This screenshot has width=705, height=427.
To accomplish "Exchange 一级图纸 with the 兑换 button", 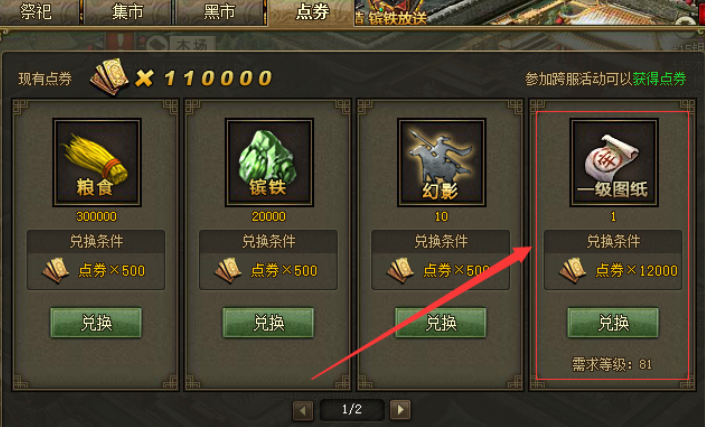I will pos(613,322).
